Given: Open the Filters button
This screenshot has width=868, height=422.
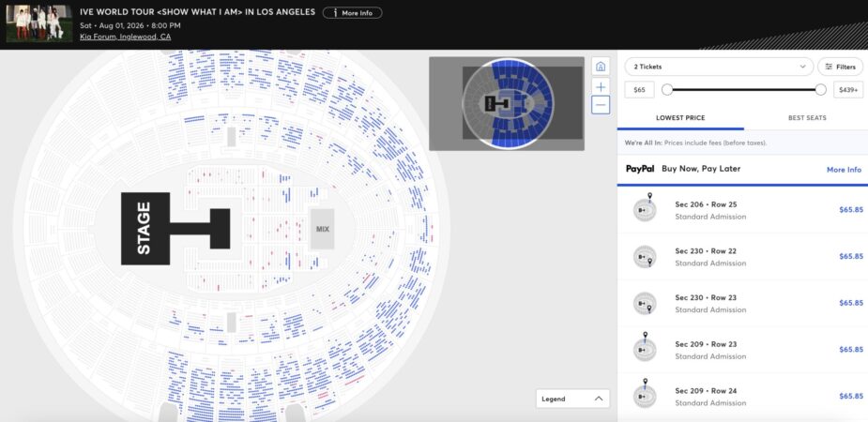Looking at the screenshot, I should 840,67.
